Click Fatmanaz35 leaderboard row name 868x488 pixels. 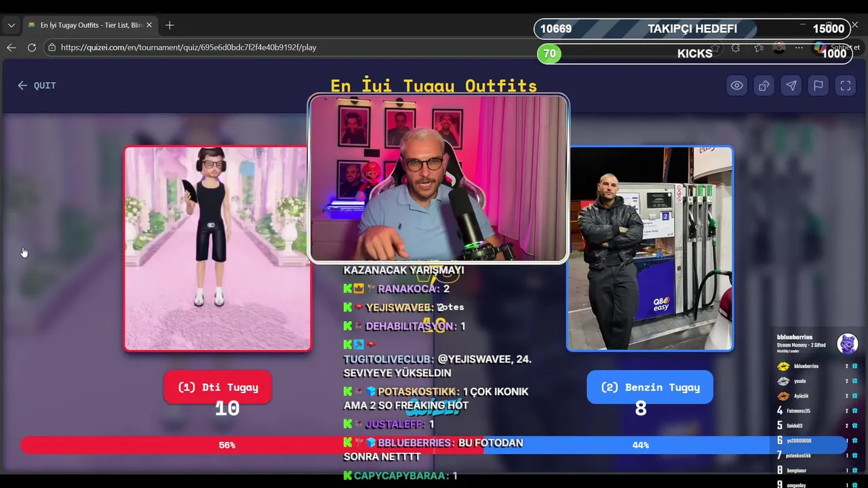pos(798,411)
